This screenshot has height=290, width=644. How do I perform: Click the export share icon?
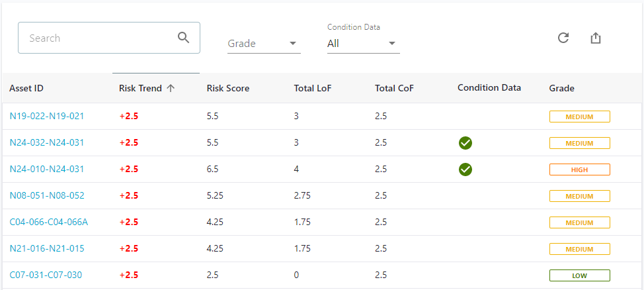[x=596, y=38]
